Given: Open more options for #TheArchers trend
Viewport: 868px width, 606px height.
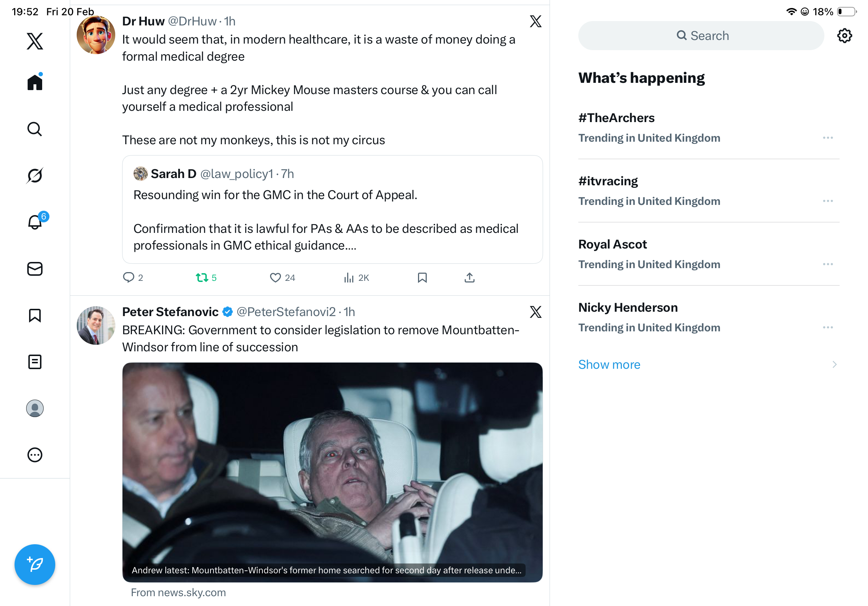Looking at the screenshot, I should (x=828, y=138).
